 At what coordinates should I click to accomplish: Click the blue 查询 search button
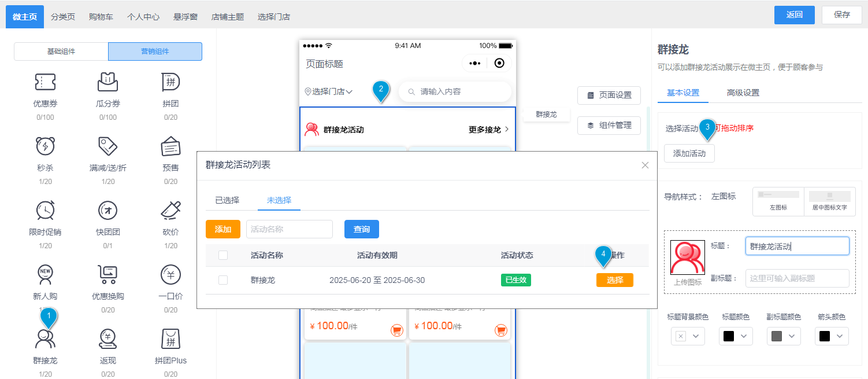click(362, 229)
